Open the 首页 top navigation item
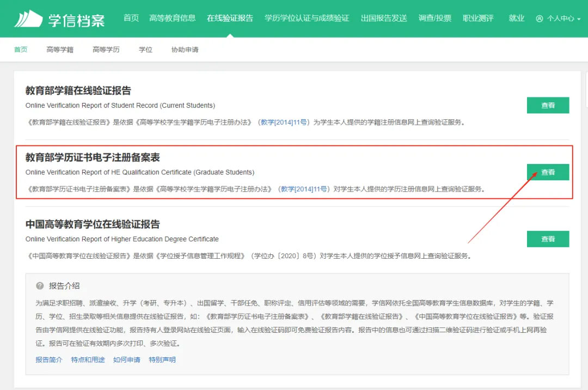 pos(131,18)
